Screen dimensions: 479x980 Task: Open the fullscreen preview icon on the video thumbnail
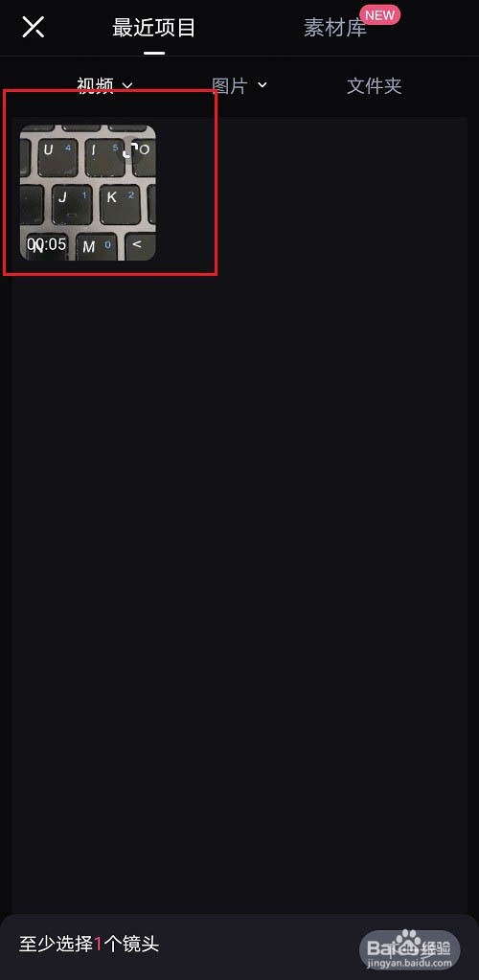click(x=130, y=149)
